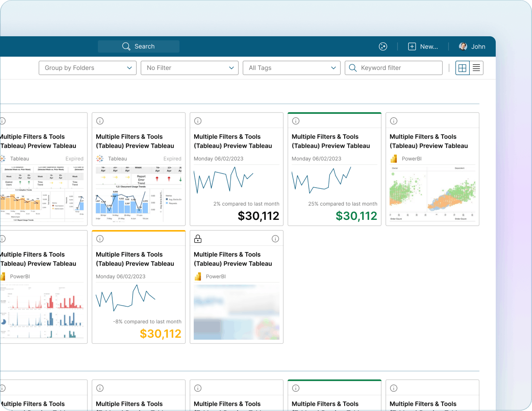Open the No Filter dropdown
Screen dimensions: 532x411
coord(189,68)
